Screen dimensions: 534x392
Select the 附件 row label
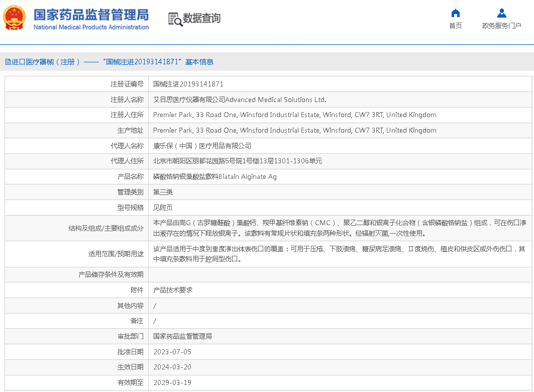pos(137,290)
